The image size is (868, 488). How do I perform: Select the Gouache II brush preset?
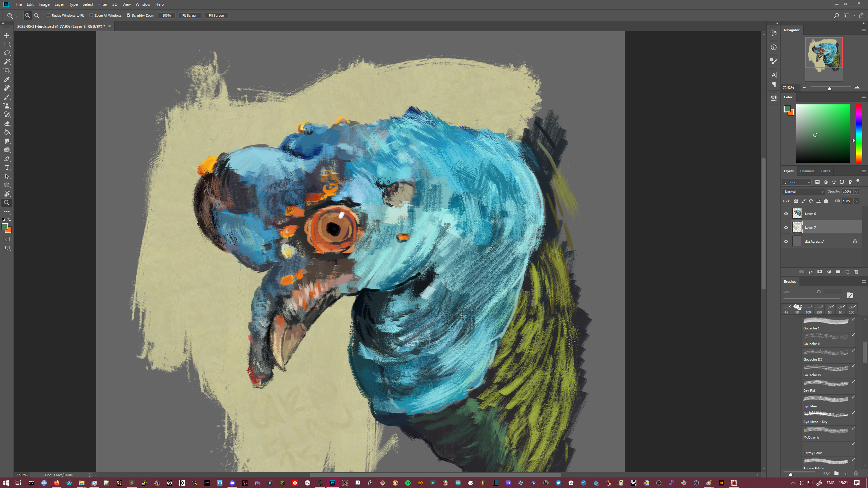(x=828, y=339)
